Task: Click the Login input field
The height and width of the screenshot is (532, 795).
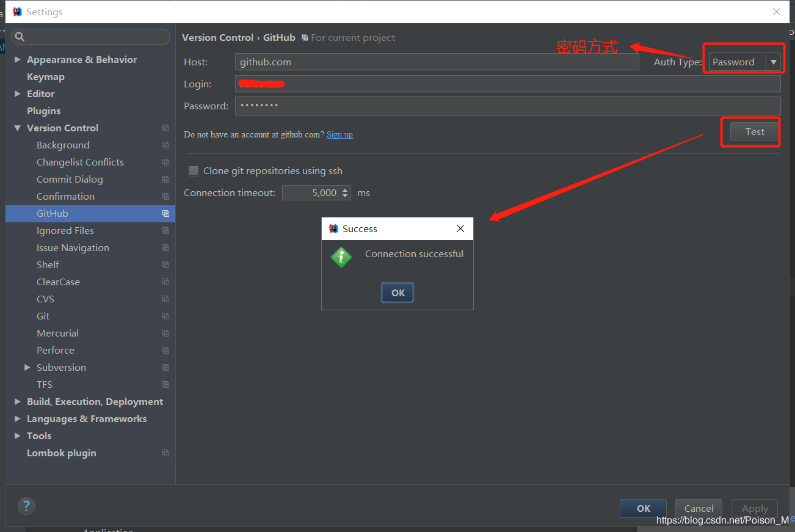Action: [507, 84]
